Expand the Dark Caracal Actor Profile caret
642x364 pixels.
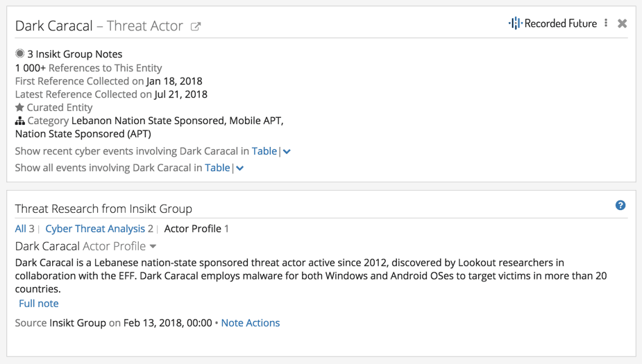point(153,247)
